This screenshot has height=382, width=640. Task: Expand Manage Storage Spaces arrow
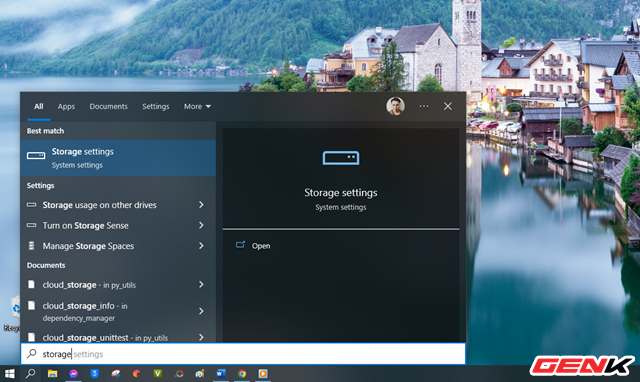pyautogui.click(x=201, y=246)
